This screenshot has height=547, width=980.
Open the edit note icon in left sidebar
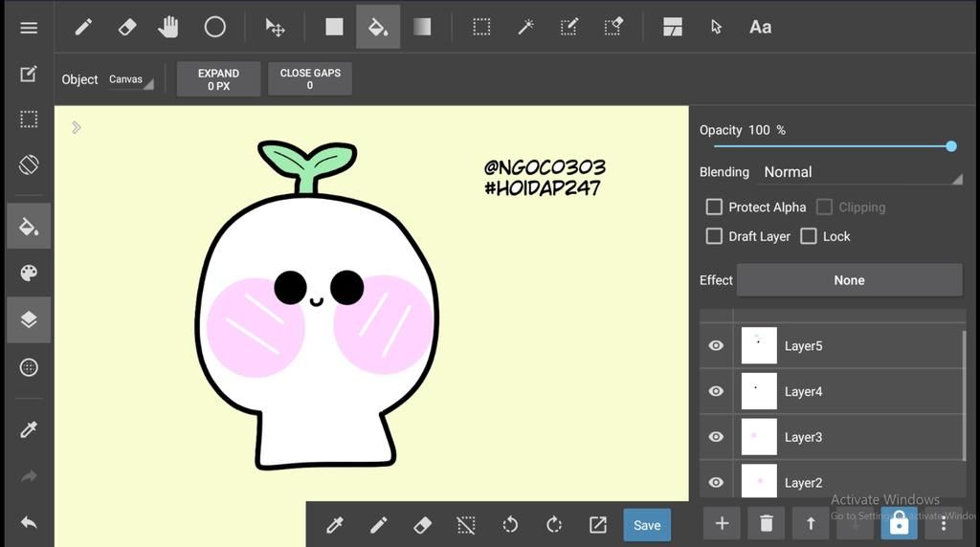pyautogui.click(x=29, y=74)
